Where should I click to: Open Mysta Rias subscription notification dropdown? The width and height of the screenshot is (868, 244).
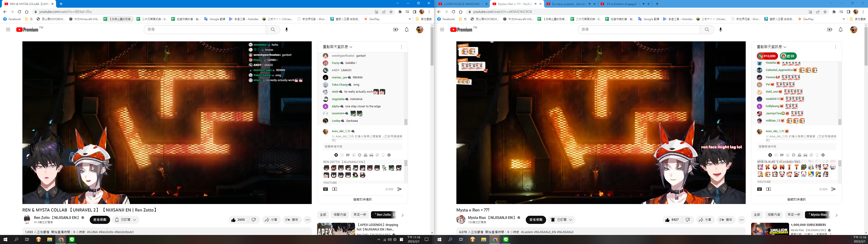[561, 220]
